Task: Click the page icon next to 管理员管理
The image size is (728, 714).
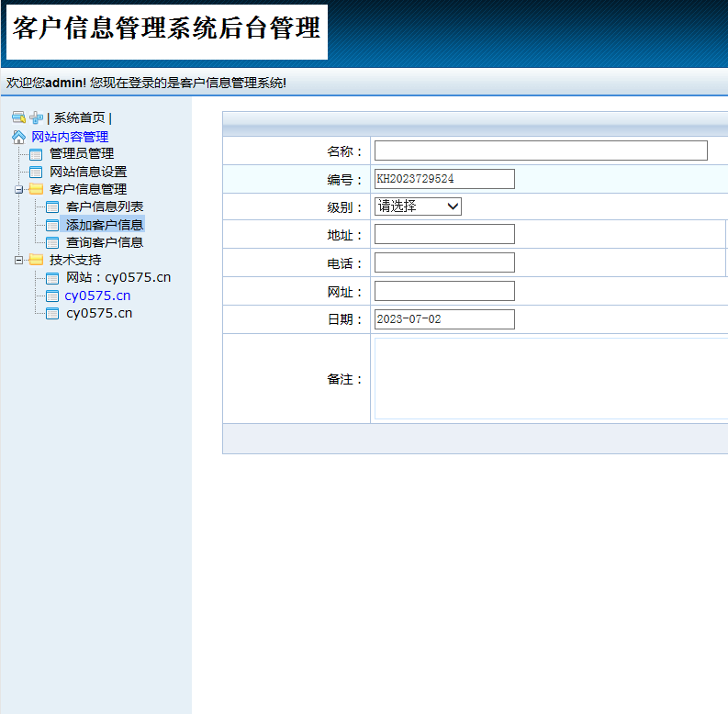Action: [36, 154]
